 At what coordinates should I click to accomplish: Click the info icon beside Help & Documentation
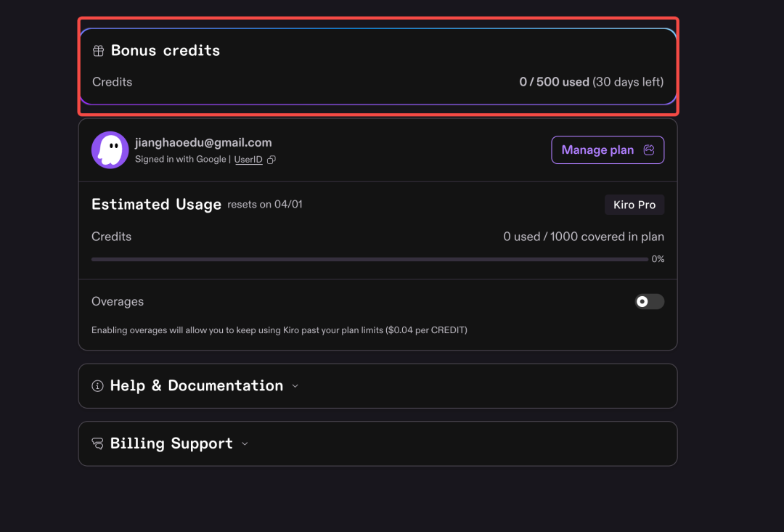[97, 386]
